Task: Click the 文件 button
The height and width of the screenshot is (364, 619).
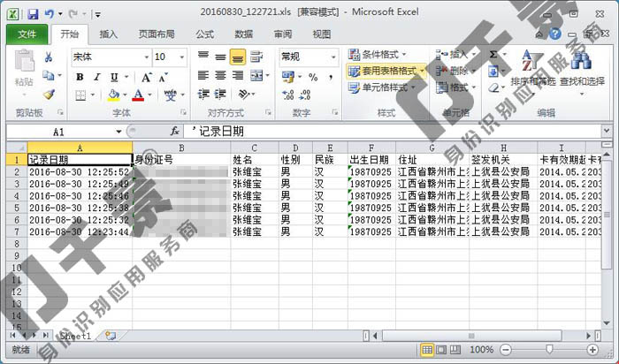Action: pos(27,34)
